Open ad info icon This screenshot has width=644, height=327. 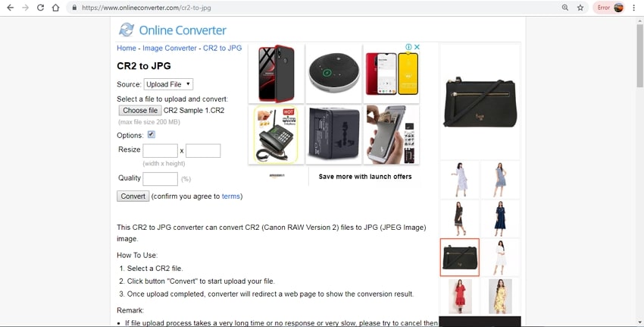[x=408, y=47]
